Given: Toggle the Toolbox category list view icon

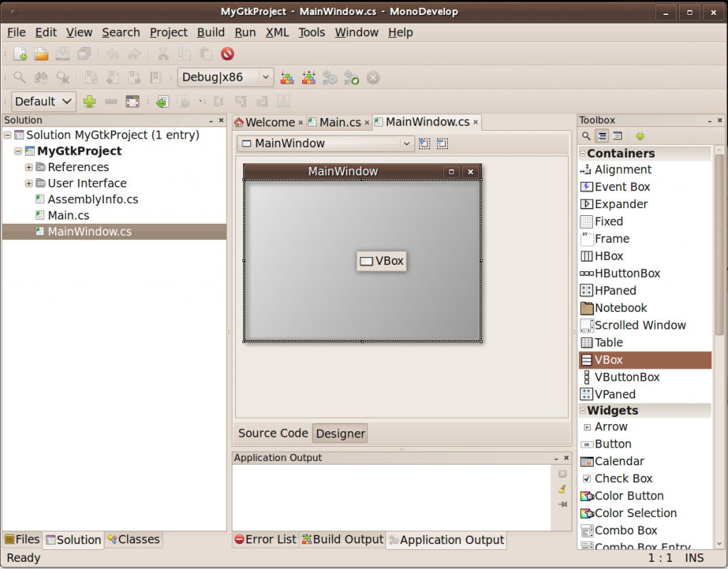Looking at the screenshot, I should tap(602, 136).
